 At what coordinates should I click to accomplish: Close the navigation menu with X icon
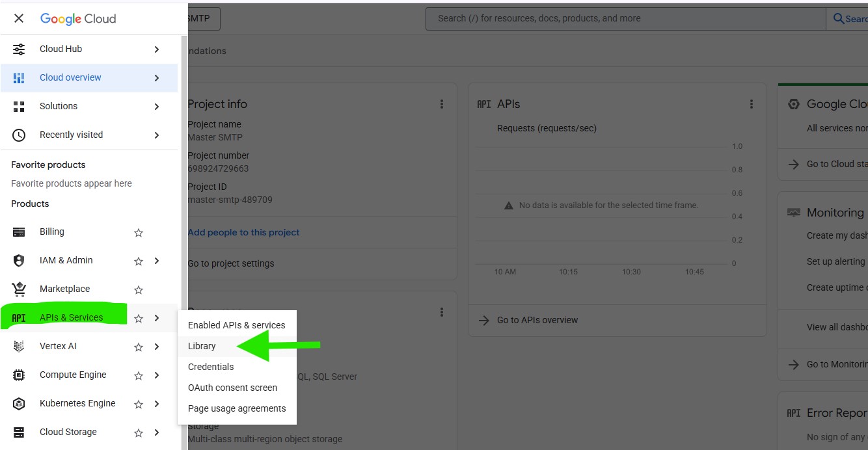tap(19, 18)
